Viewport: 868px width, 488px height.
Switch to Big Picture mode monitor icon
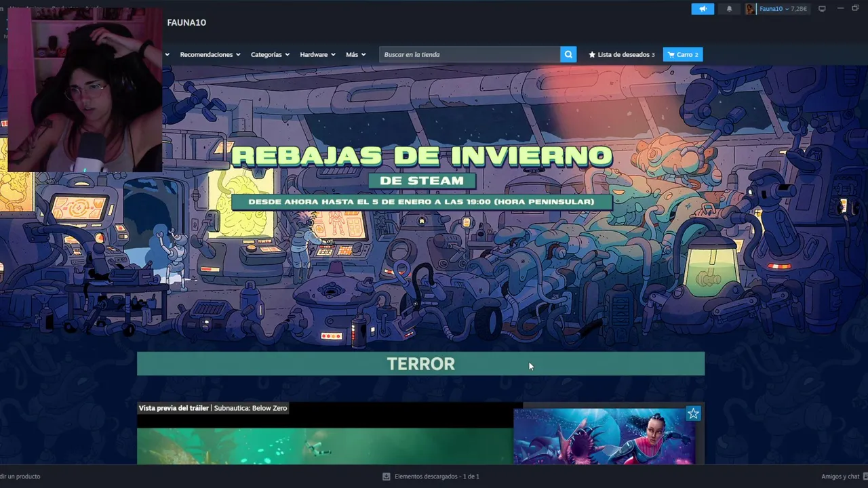[x=822, y=9]
